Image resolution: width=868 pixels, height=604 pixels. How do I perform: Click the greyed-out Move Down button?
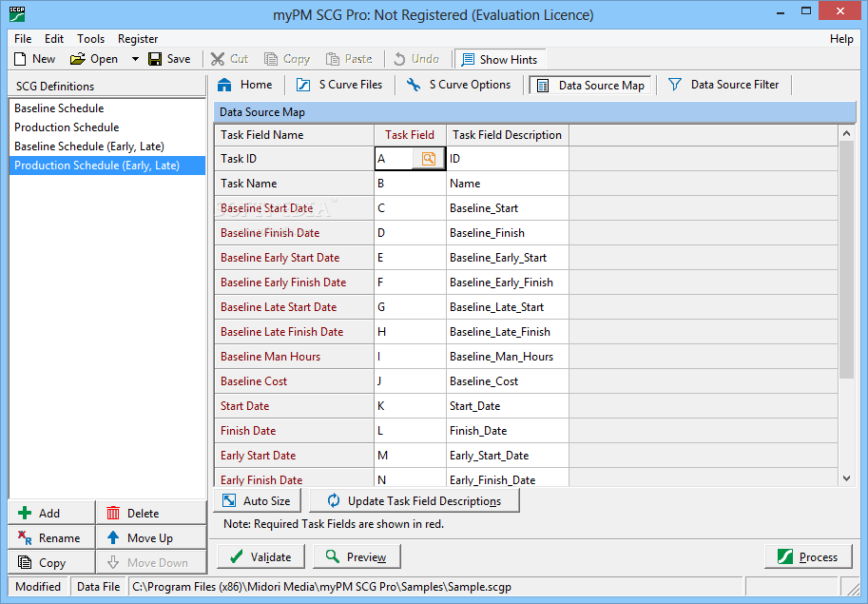pyautogui.click(x=151, y=562)
